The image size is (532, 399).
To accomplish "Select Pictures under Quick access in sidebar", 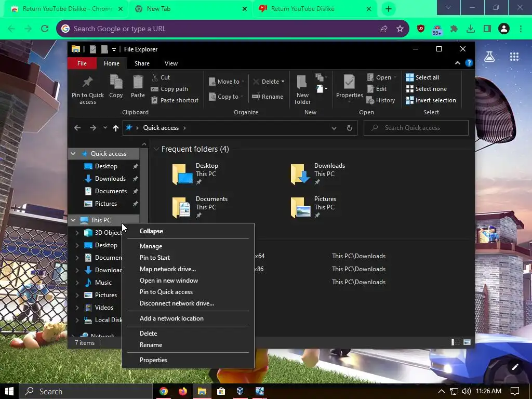I will [x=105, y=204].
